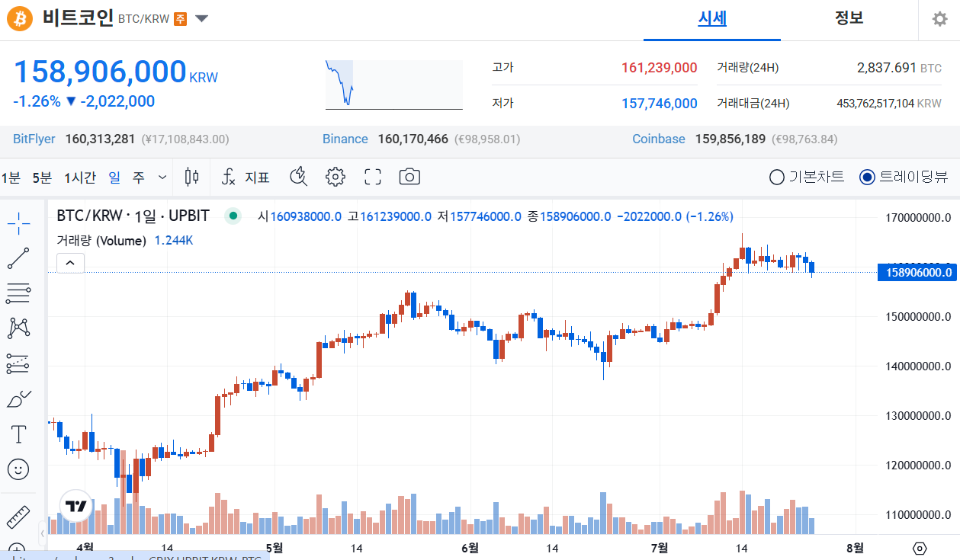Viewport: 960px width, 560px height.
Task: Open the candlestick chart style selector
Action: pos(191,178)
